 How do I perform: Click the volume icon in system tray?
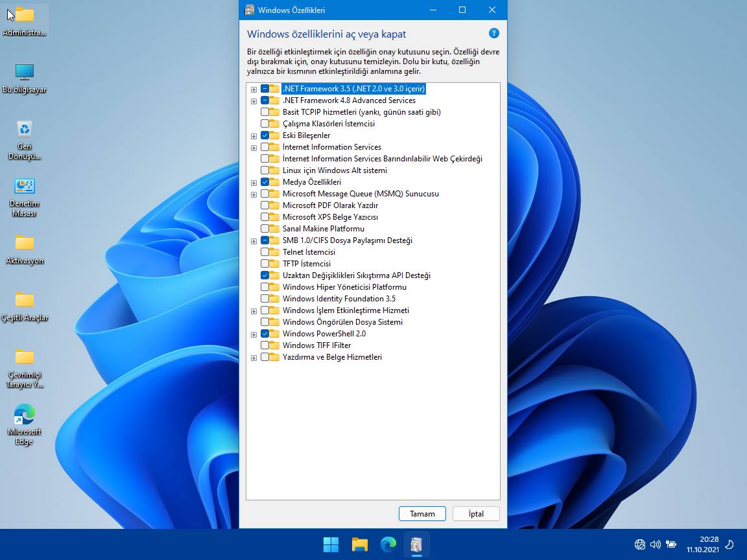(655, 544)
